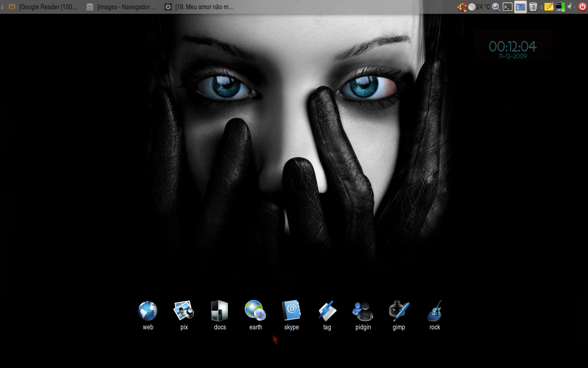Click the tag launcher icon
The width and height of the screenshot is (588, 368).
click(x=327, y=311)
